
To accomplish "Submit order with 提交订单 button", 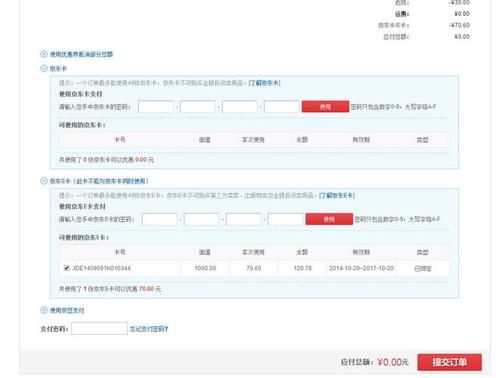I will (449, 362).
